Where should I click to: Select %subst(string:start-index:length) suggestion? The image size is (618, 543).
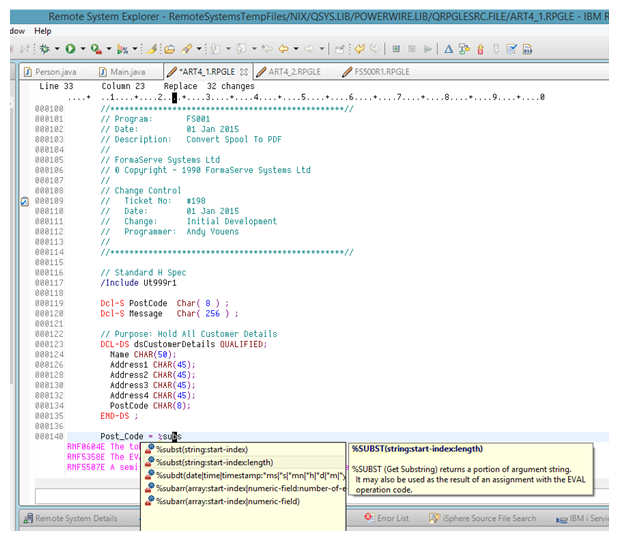tap(214, 462)
